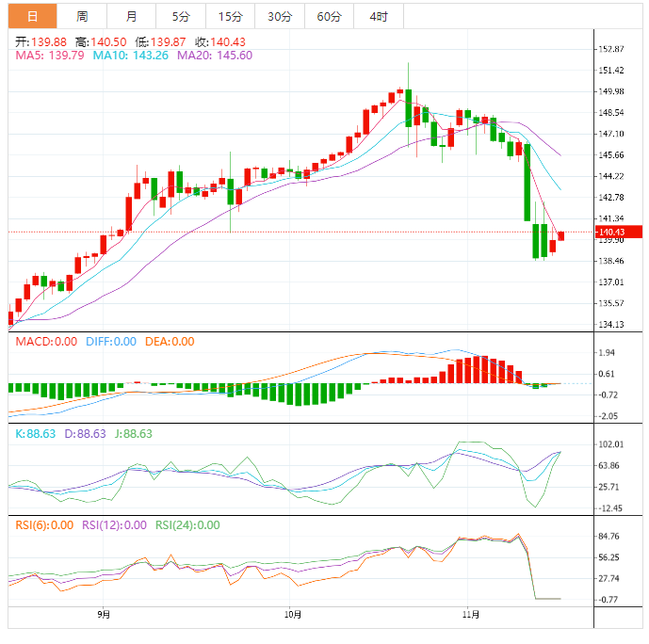Open the 60分 timeframe tab
Image resolution: width=649 pixels, height=644 pixels.
(x=329, y=16)
